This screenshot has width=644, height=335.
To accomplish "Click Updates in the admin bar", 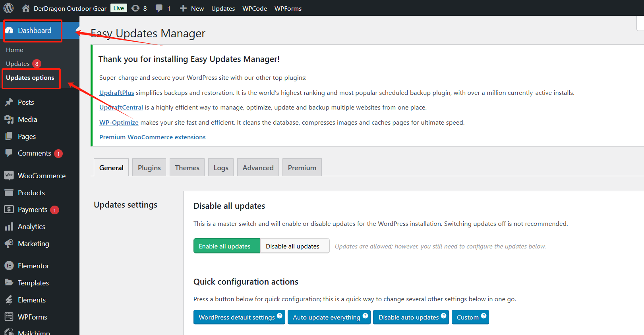I will pyautogui.click(x=223, y=8).
